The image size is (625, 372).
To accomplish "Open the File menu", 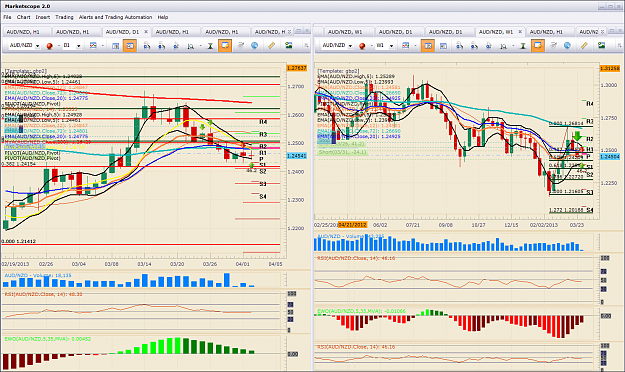I will click(7, 17).
